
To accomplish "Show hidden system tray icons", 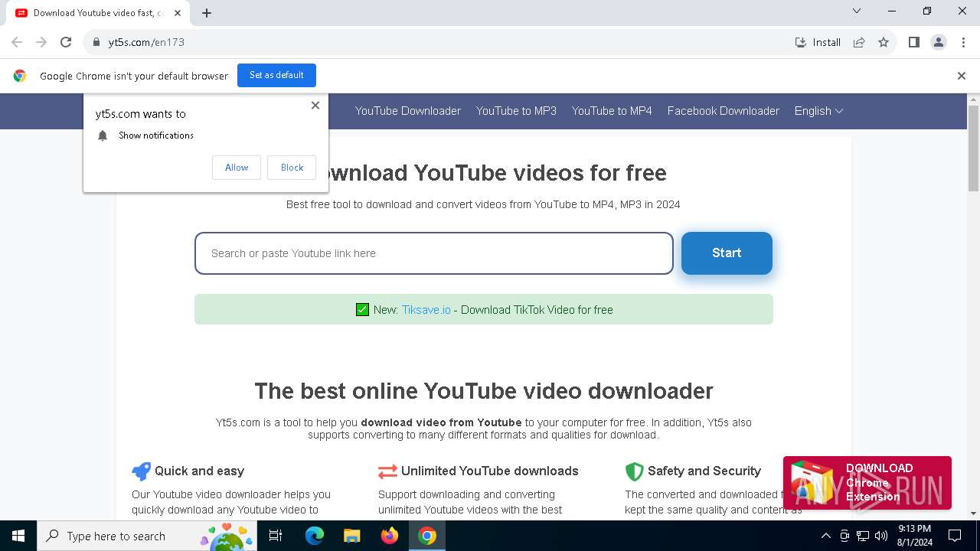I will pos(825,536).
